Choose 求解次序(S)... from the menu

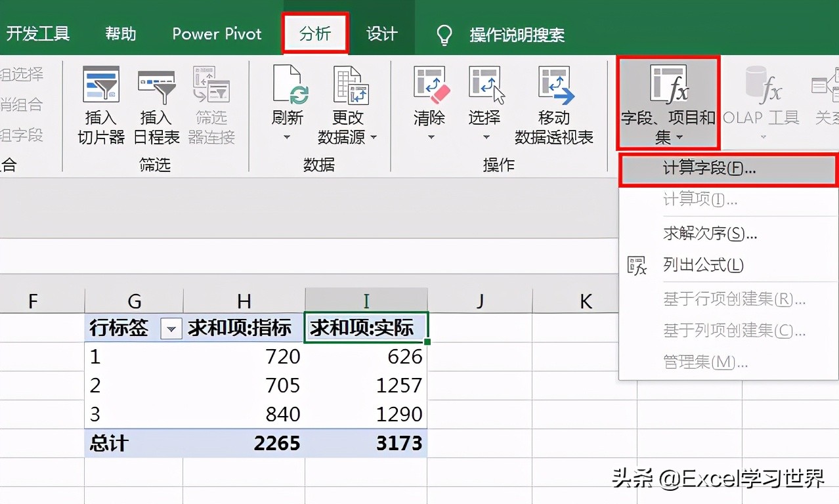[729, 233]
